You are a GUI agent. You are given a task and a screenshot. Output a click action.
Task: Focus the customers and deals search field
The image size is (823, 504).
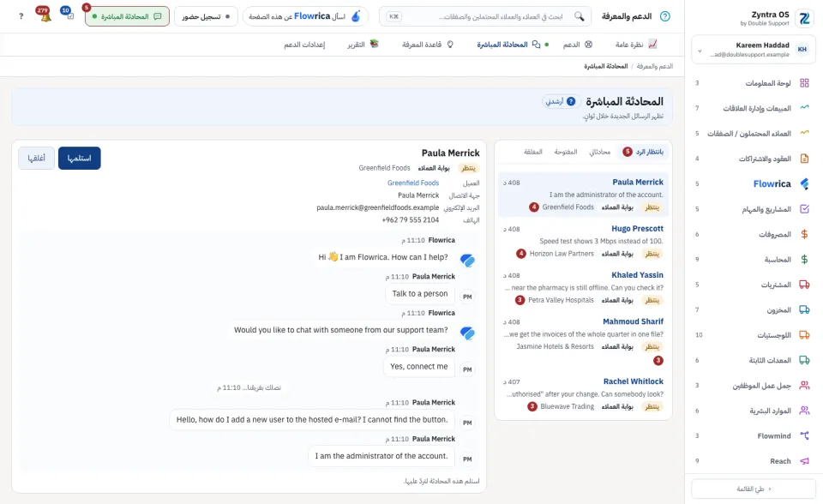coord(485,16)
